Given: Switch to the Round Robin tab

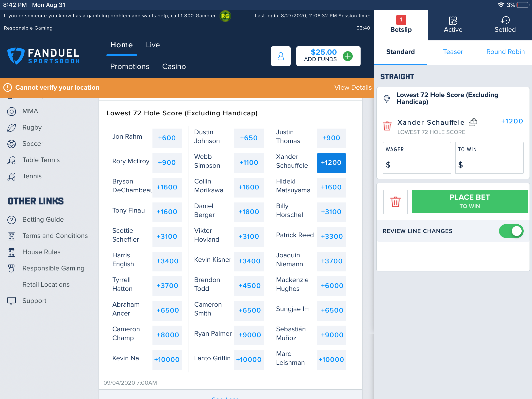Looking at the screenshot, I should pos(505,52).
